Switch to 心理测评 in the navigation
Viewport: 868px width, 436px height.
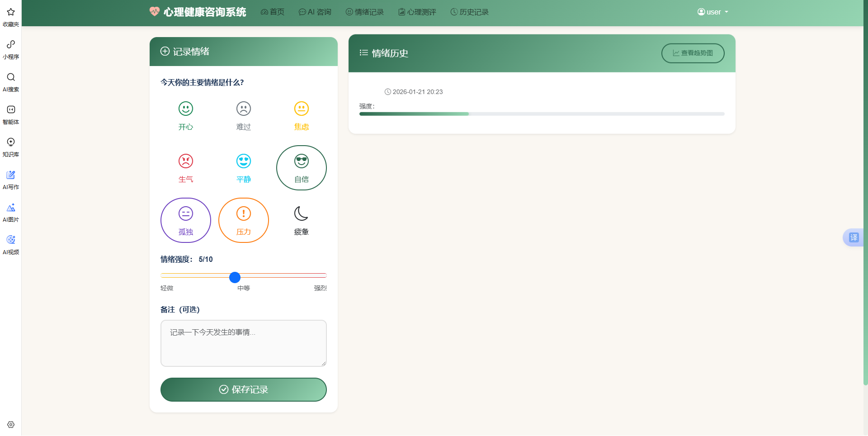[x=416, y=12]
